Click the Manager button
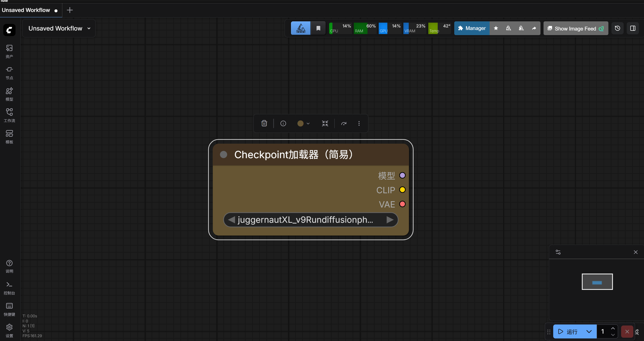Viewport: 644px width, 341px height. (x=472, y=28)
